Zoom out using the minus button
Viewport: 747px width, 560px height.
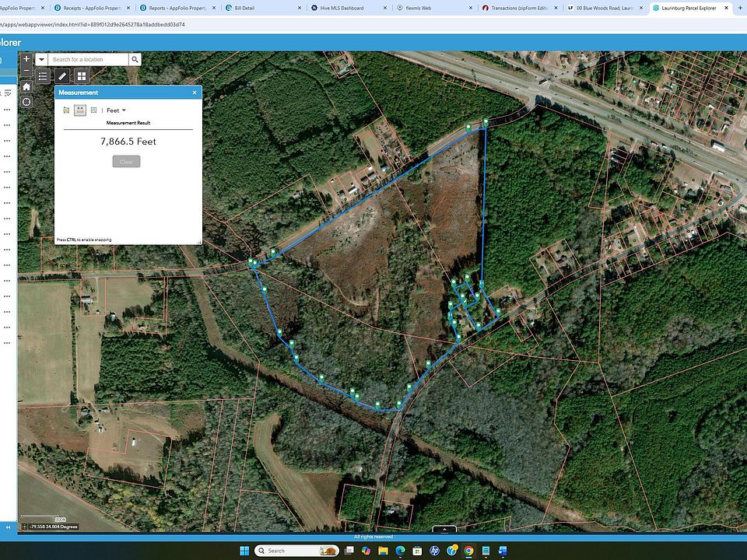(x=26, y=71)
